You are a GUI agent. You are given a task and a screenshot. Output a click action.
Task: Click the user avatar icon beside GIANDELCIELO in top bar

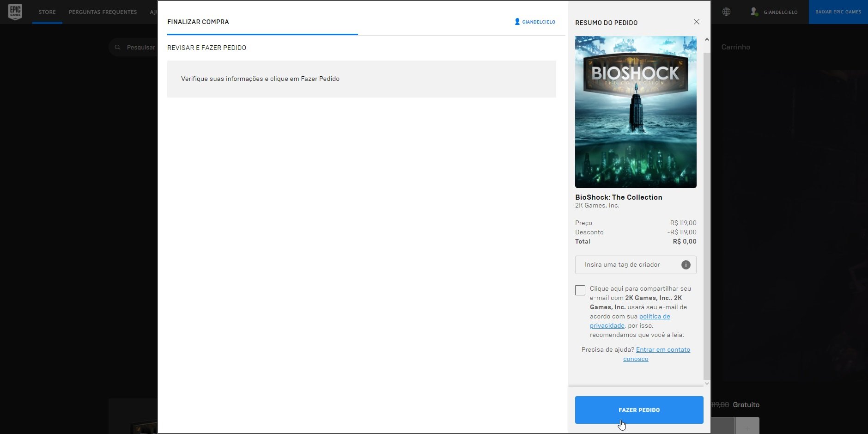(754, 12)
